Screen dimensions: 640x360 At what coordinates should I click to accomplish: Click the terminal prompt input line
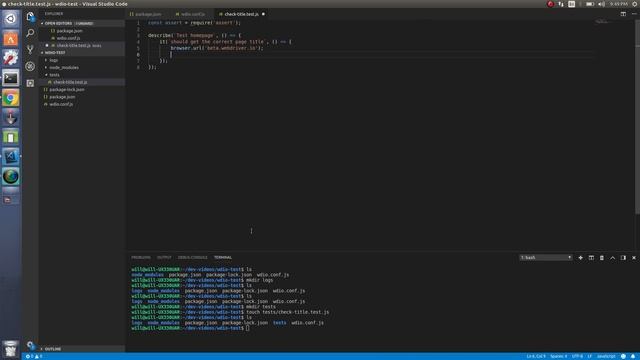point(247,328)
